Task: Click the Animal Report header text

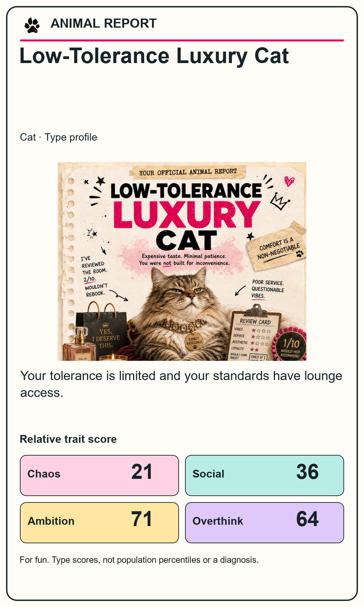Action: (103, 23)
